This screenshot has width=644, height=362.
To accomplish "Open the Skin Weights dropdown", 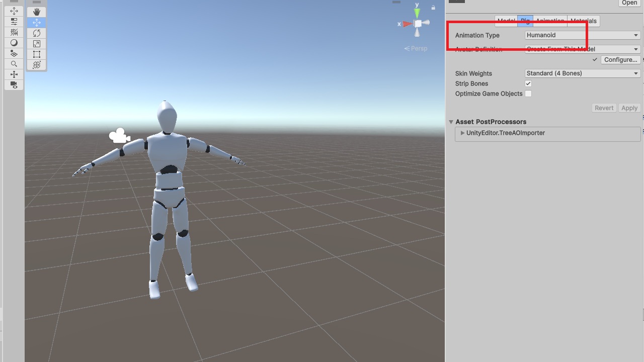I will click(582, 73).
